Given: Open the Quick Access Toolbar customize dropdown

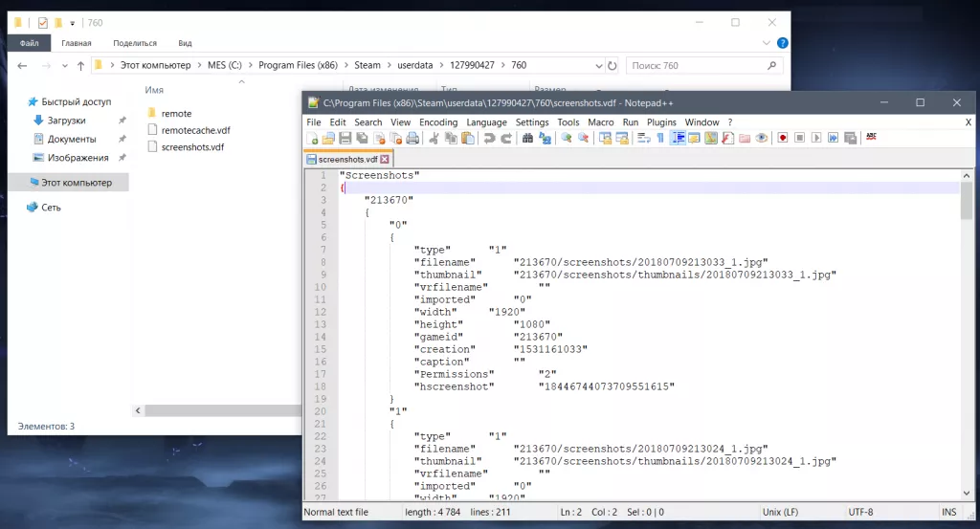Looking at the screenshot, I should tap(72, 22).
